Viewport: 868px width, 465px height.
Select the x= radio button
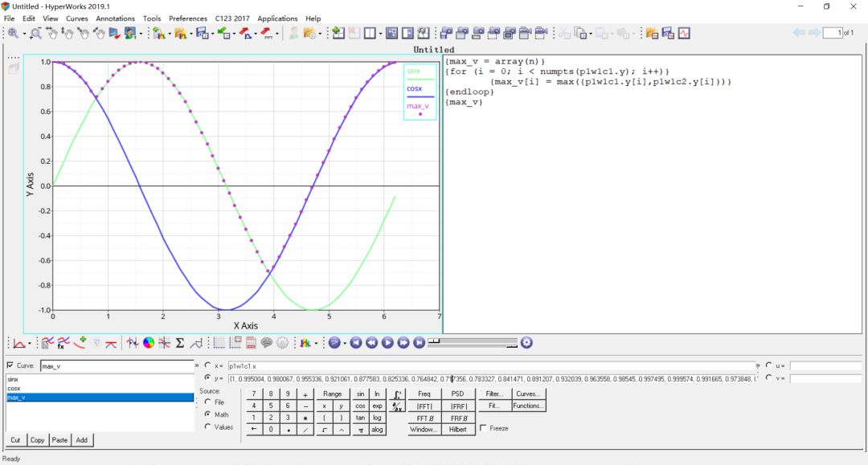(x=207, y=365)
